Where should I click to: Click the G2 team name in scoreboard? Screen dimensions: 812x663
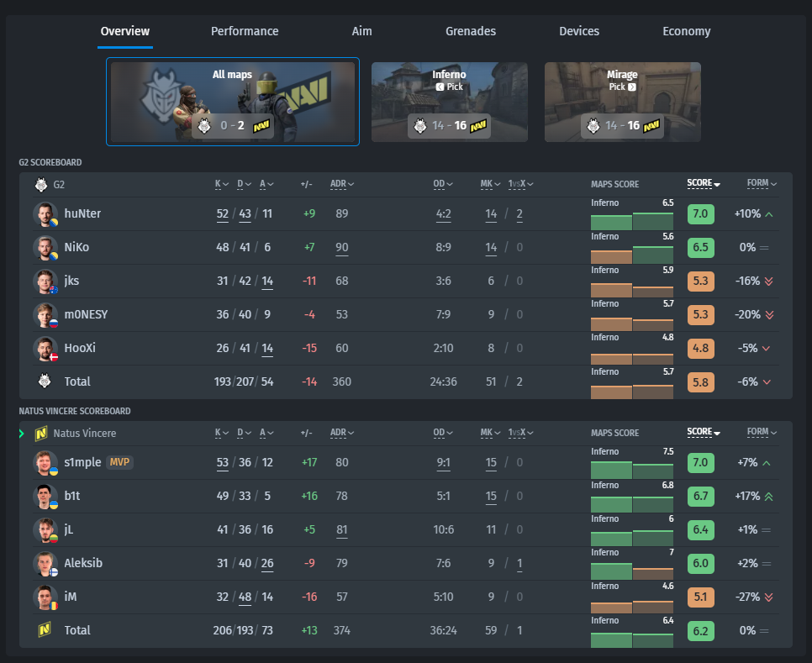59,185
